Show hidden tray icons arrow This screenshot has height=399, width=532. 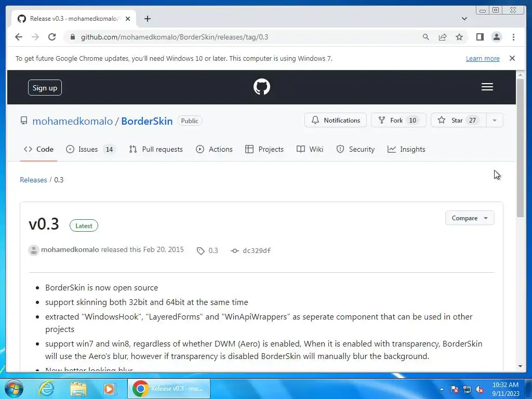(442, 389)
